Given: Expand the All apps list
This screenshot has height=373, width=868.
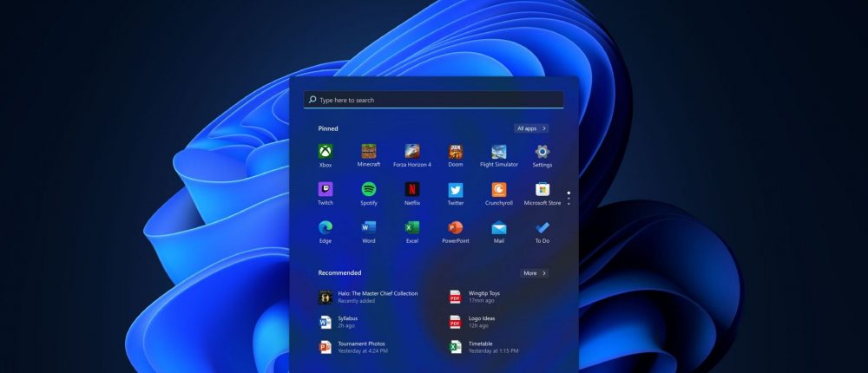Looking at the screenshot, I should (530, 128).
